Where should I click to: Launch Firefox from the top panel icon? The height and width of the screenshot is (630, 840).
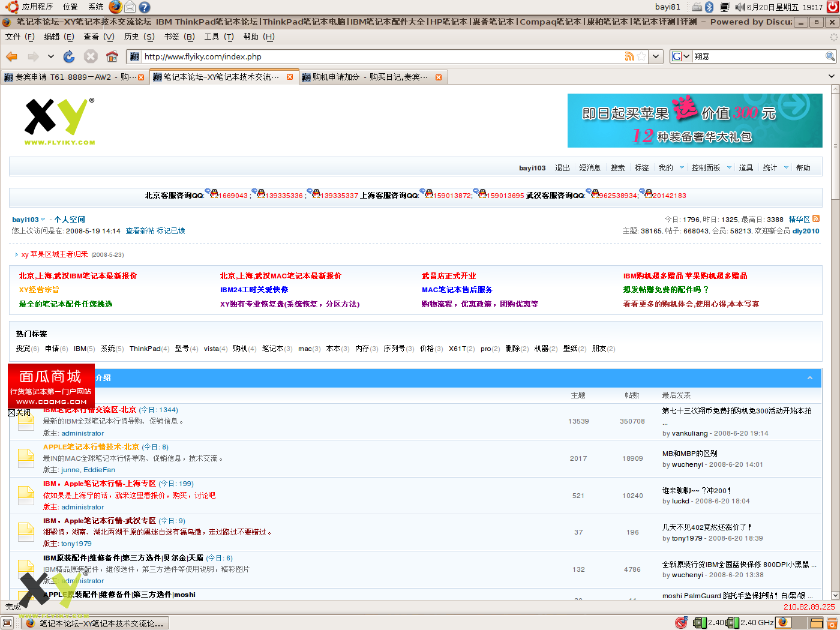[115, 7]
